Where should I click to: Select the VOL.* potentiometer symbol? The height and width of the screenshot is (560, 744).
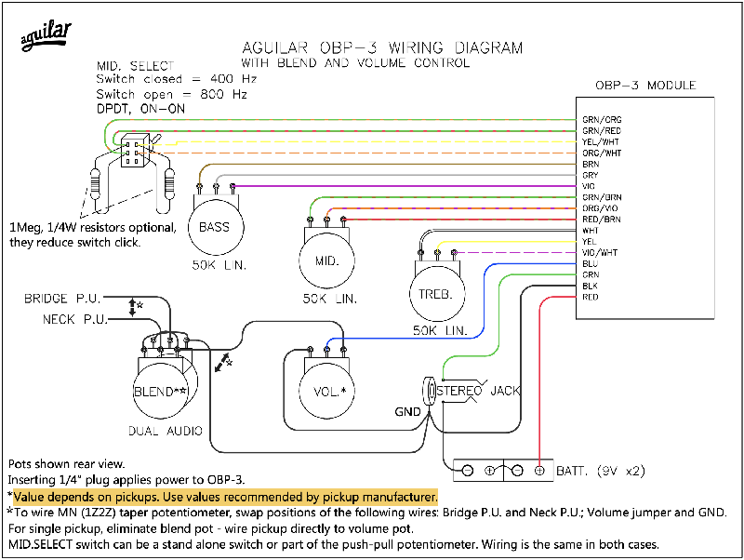[327, 383]
